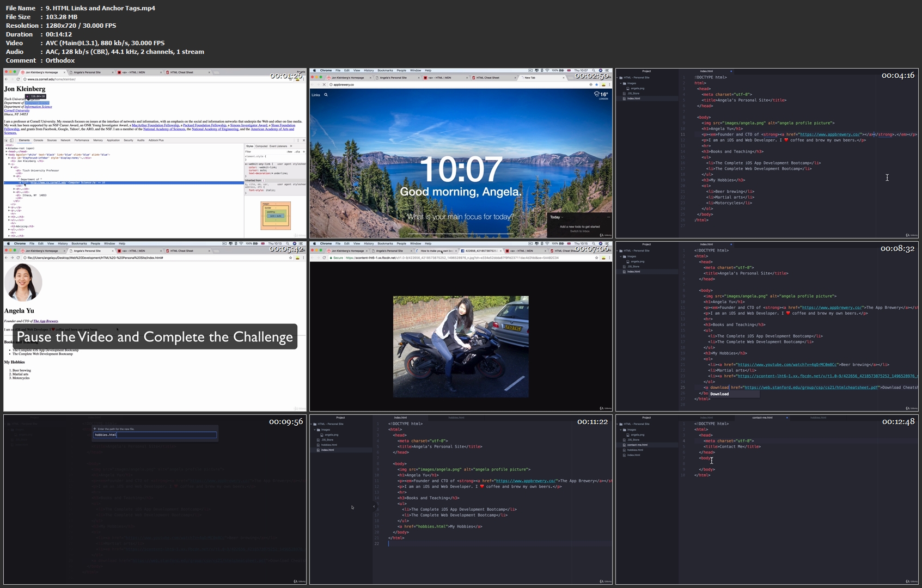Viewport: 922px width, 588px height.
Task: Click the battery icon in 00:05:42 menu bar
Action: pyautogui.click(x=257, y=243)
